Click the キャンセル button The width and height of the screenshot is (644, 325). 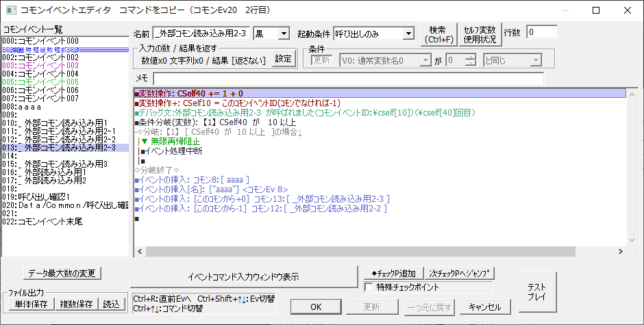point(486,307)
